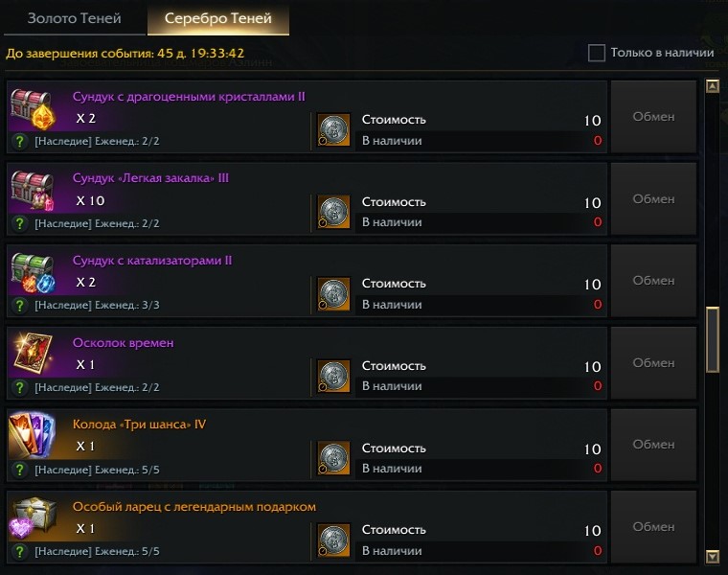728x575 pixels.
Task: Click the precious crystals chest icon
Action: click(34, 105)
